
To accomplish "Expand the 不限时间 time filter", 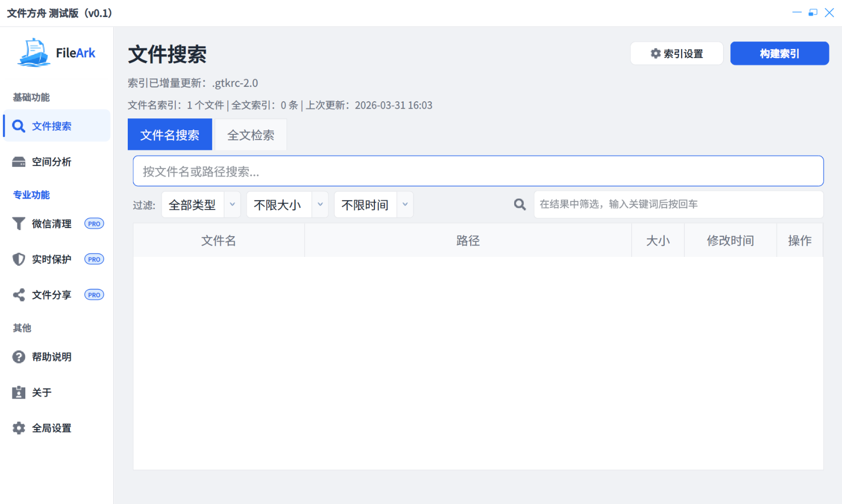I will coord(373,204).
